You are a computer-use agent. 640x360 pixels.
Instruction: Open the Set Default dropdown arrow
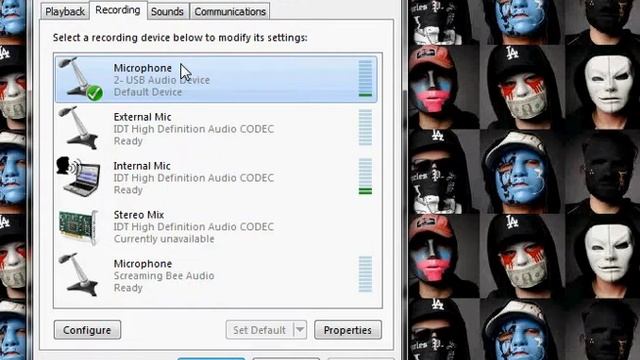[x=300, y=330]
